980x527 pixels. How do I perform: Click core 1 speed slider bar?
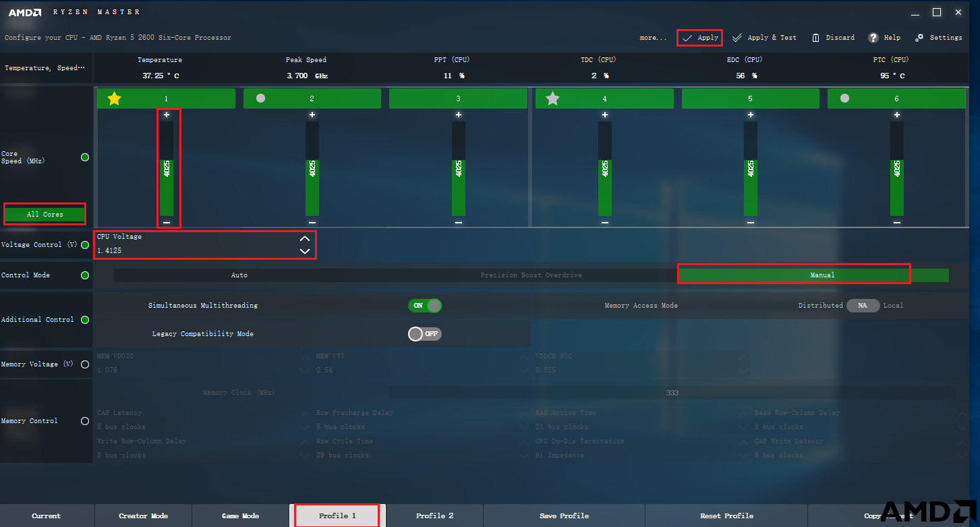167,169
